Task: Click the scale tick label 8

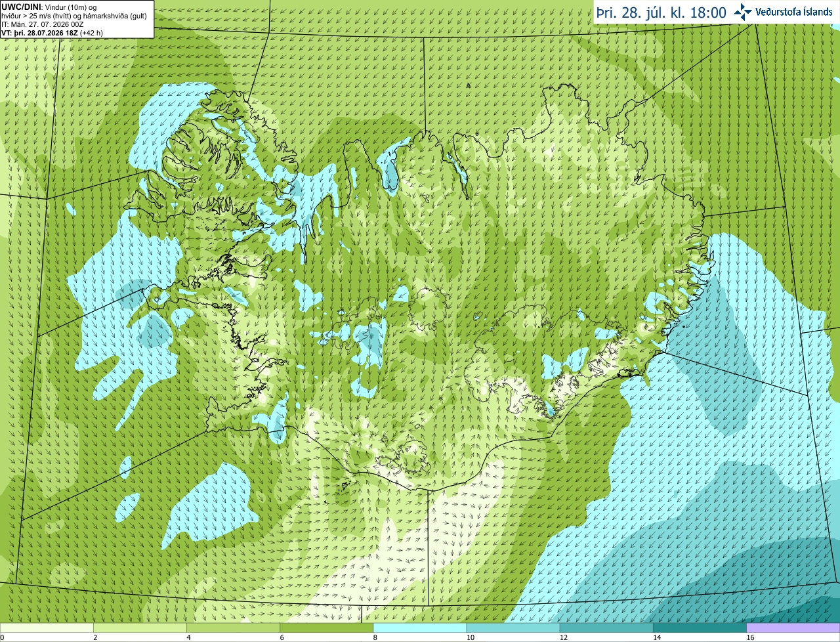Action: click(x=375, y=637)
